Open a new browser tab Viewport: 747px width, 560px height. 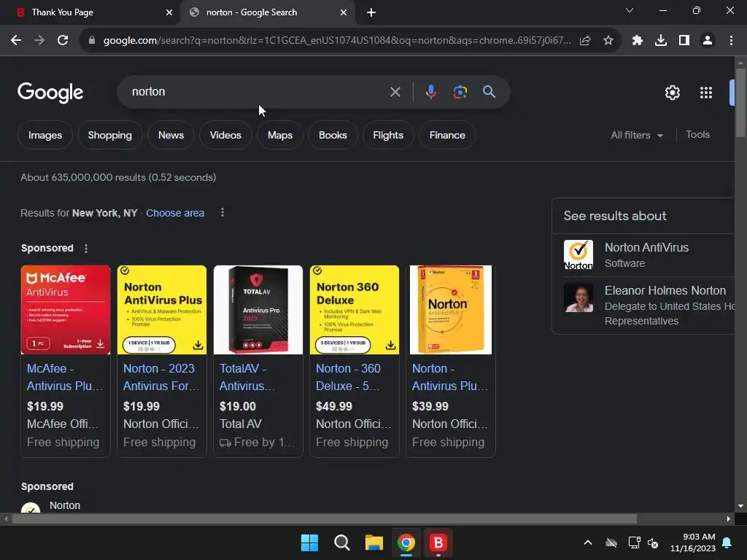[x=371, y=12]
